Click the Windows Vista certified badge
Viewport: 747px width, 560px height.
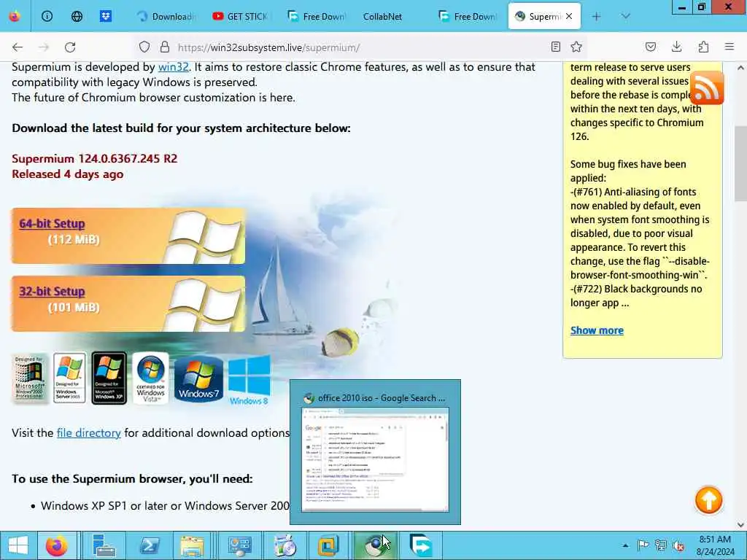tap(150, 378)
